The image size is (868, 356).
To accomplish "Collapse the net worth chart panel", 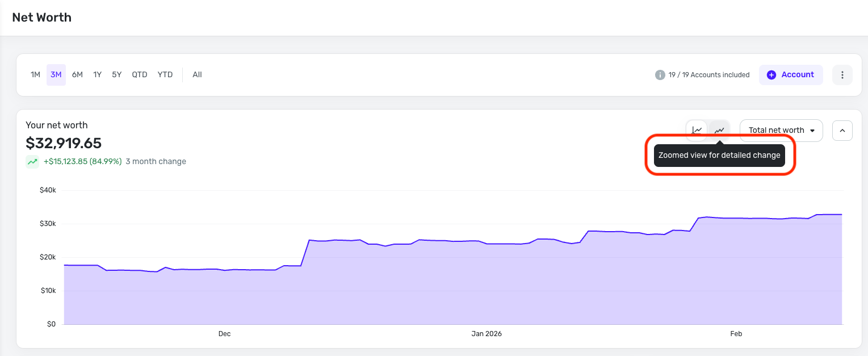I will tap(842, 130).
